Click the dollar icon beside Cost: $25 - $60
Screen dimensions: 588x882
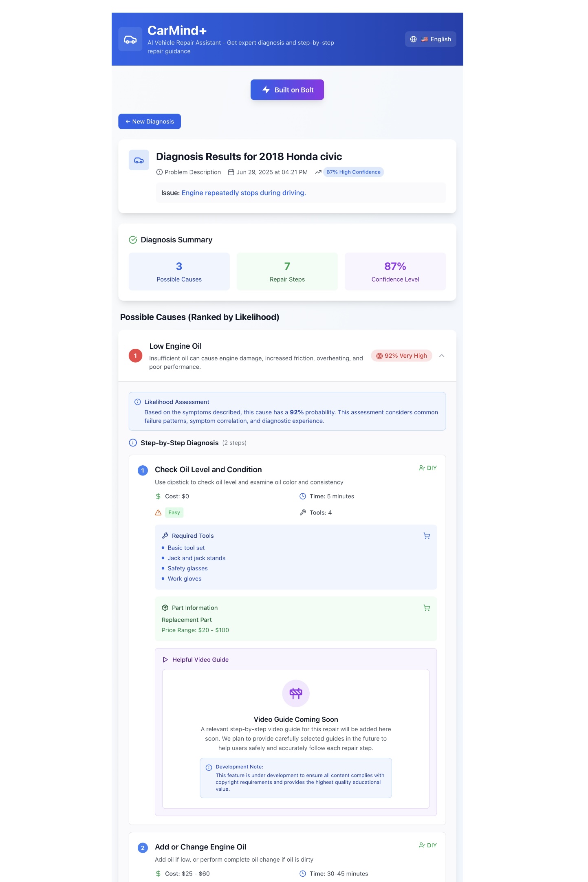[x=158, y=873]
